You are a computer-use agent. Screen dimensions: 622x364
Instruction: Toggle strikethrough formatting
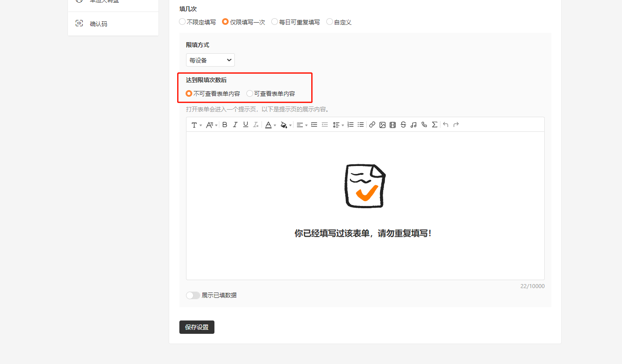tap(403, 125)
